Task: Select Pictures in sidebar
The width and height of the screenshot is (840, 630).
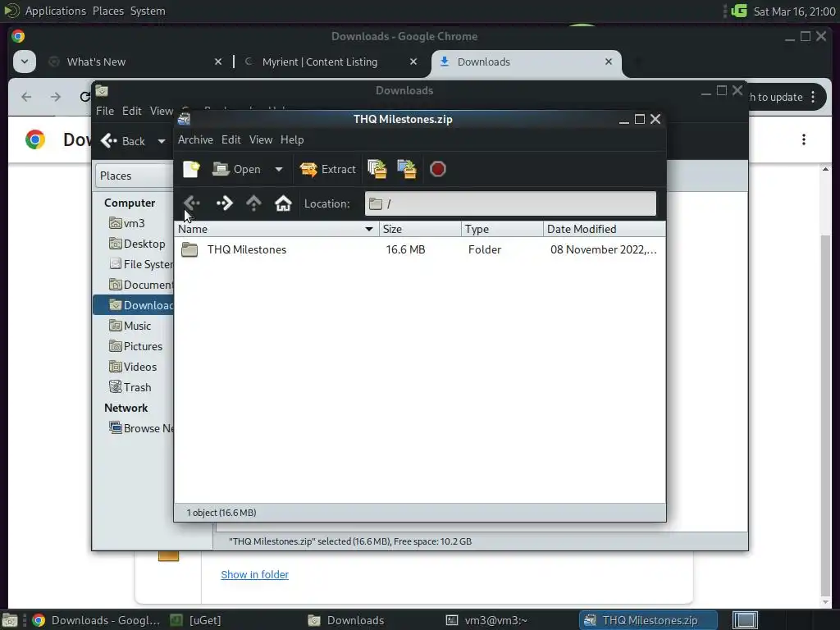Action: pos(134,346)
